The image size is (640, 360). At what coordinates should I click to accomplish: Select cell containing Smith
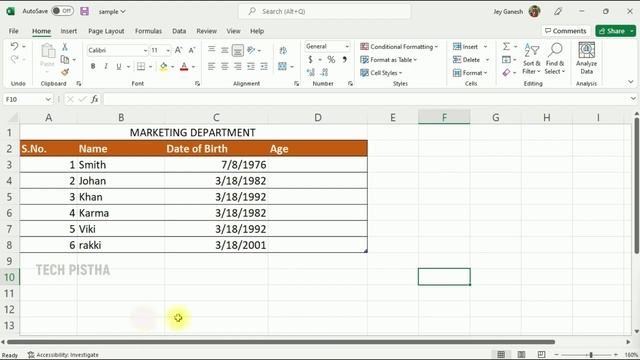pyautogui.click(x=121, y=165)
